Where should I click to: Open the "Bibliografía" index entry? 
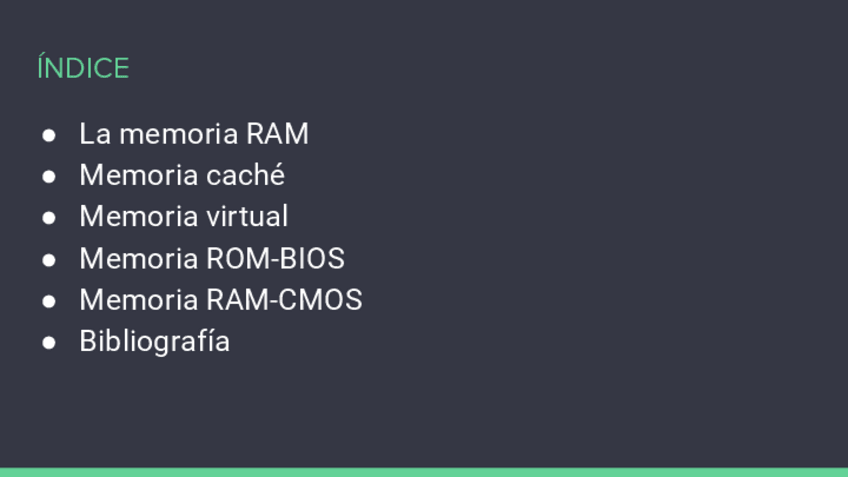pyautogui.click(x=155, y=341)
